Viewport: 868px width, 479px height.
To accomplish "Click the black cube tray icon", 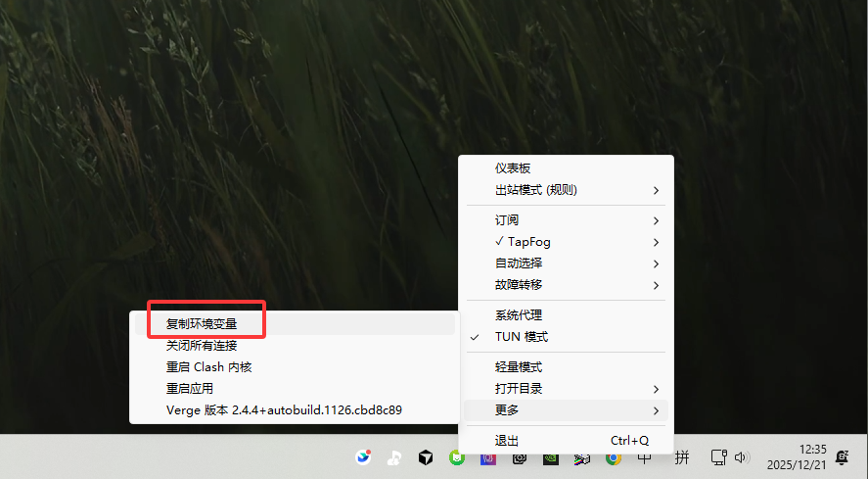I will click(425, 457).
